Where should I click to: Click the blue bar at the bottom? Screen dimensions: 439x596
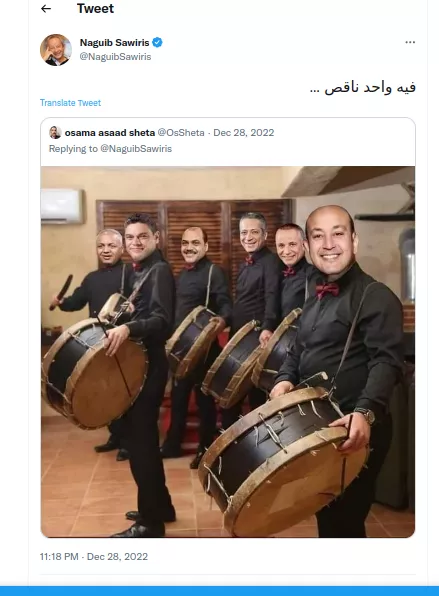[219, 591]
